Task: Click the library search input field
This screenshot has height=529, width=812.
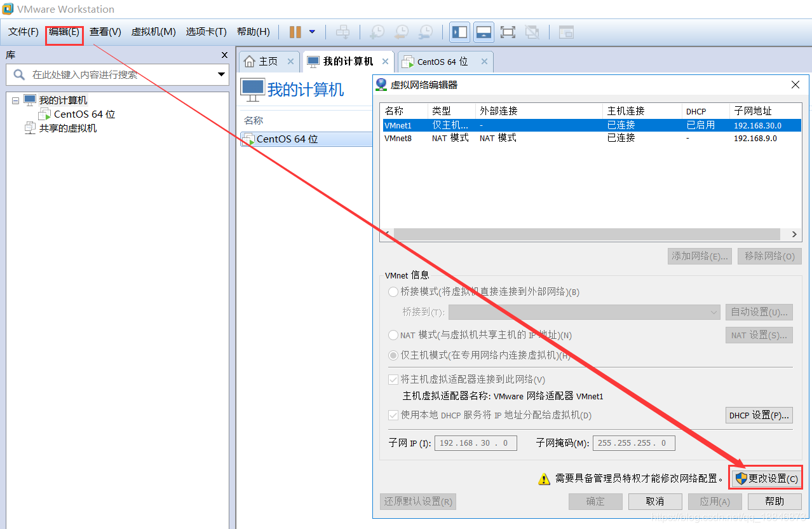Action: (x=118, y=74)
